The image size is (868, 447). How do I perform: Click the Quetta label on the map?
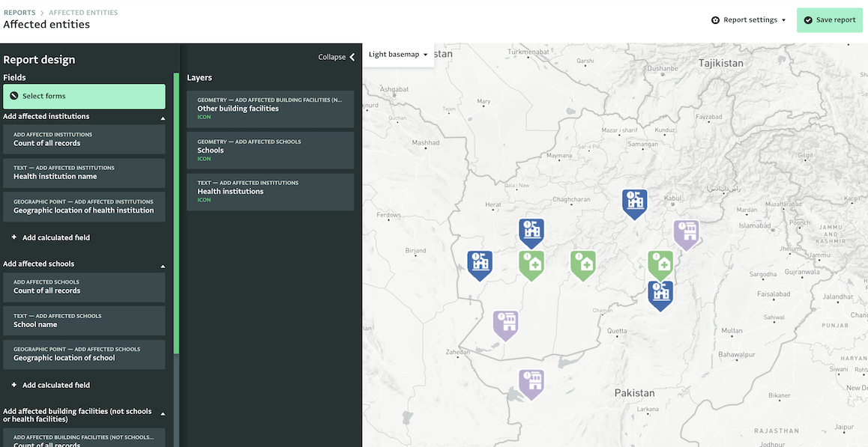pos(617,332)
